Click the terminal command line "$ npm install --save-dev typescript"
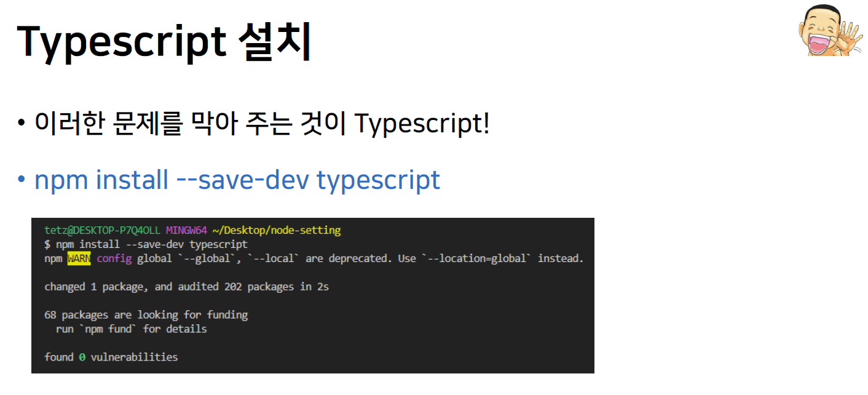Viewport: 868px width, 395px height. click(146, 245)
